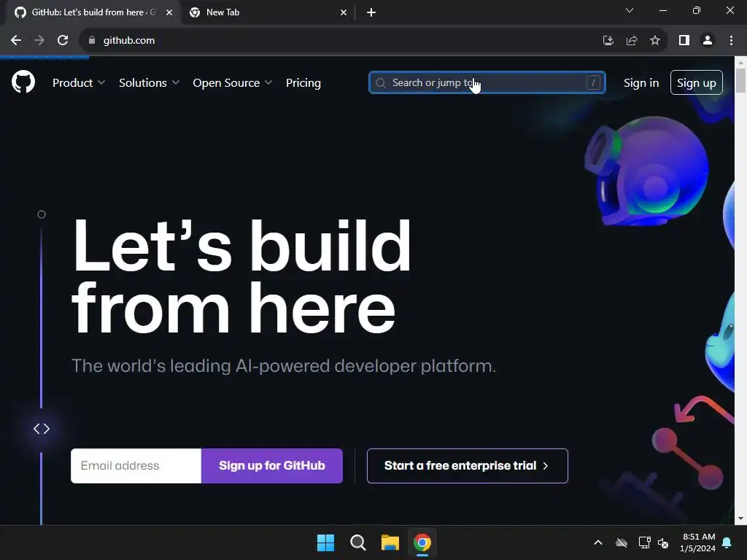This screenshot has width=747, height=560.
Task: Click the forward navigation arrow
Action: tap(39, 41)
